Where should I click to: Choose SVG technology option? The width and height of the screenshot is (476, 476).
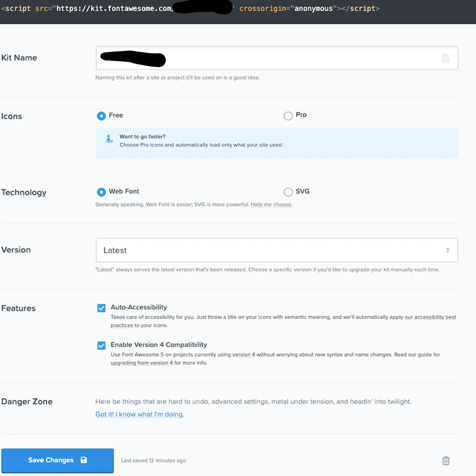tap(288, 192)
